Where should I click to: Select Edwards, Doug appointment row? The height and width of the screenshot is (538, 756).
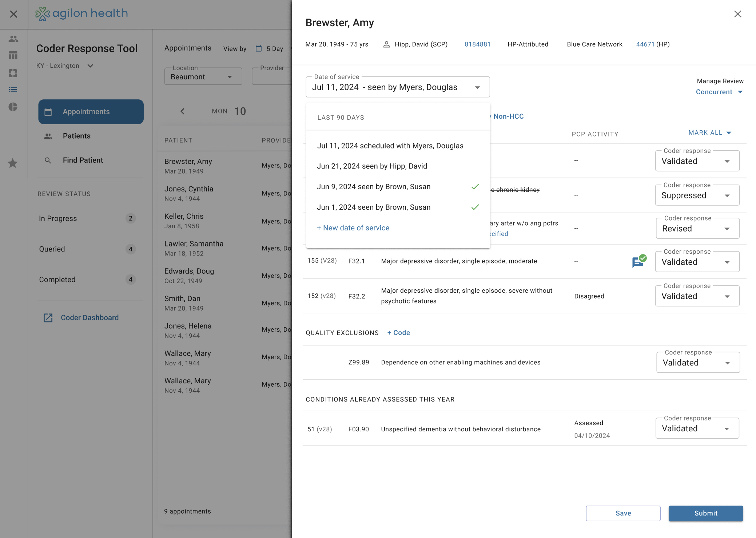tap(225, 276)
